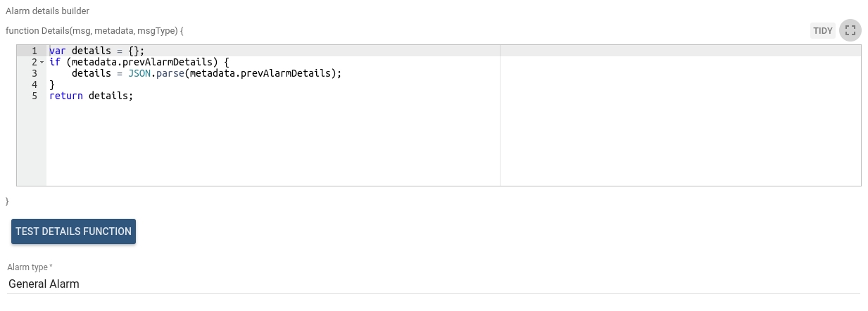Screen dimensions: 868x311
Task: Click the TIDY button
Action: [x=823, y=30]
